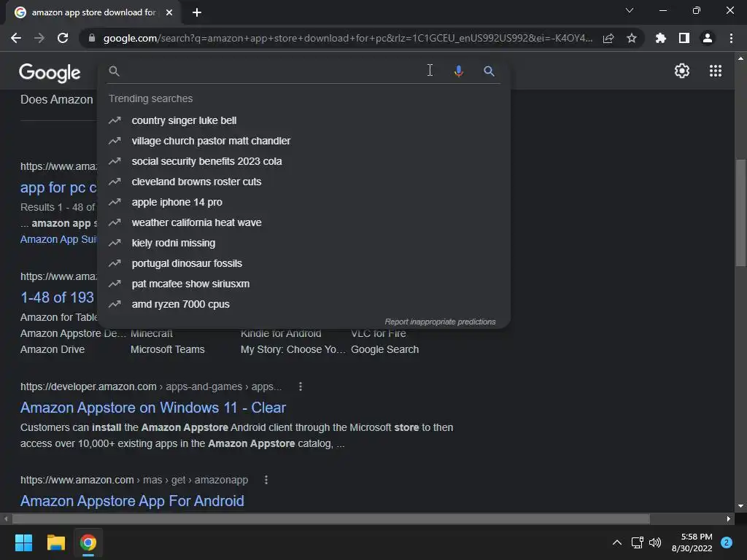The height and width of the screenshot is (560, 747).
Task: Open the Google Search sitelink
Action: [x=384, y=349]
